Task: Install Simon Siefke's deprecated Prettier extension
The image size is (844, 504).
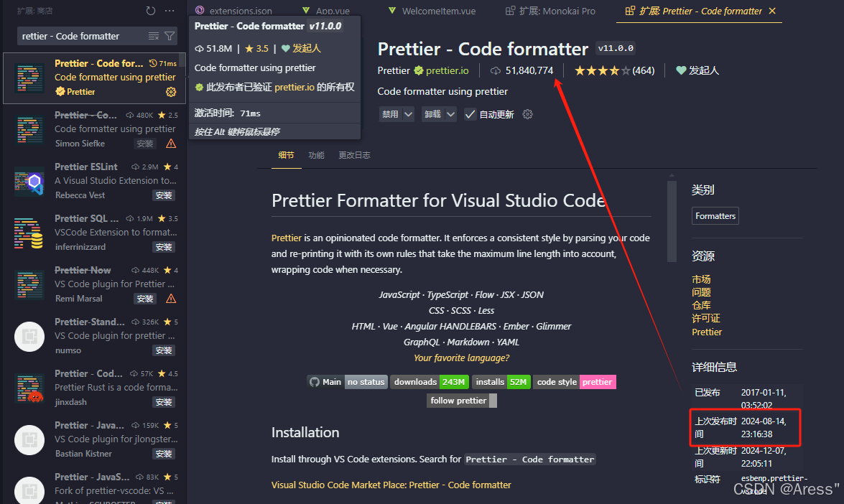Action: pos(145,144)
